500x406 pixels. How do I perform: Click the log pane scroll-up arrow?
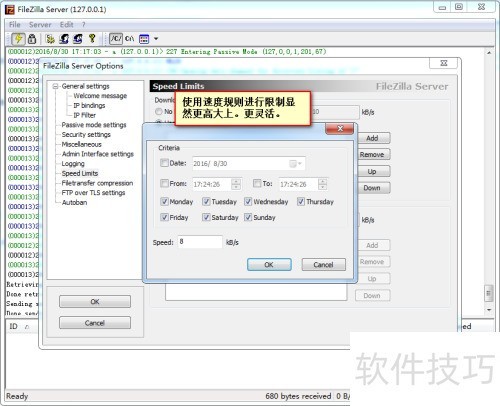pyautogui.click(x=489, y=53)
